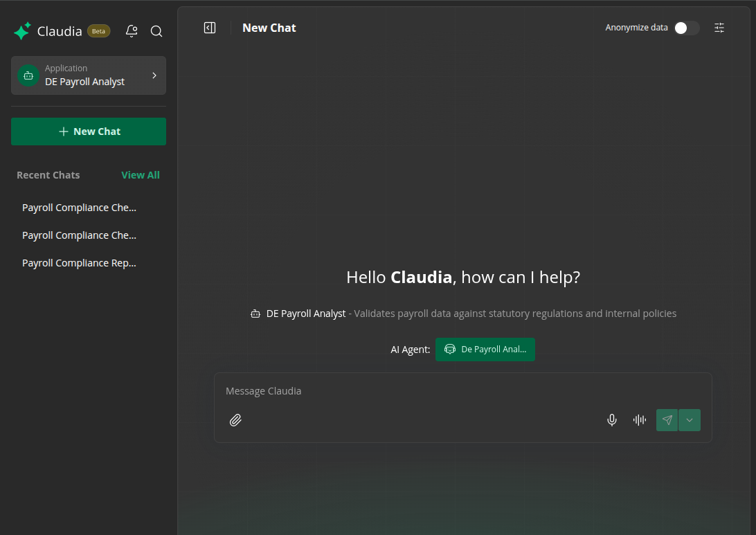Click the Claudia sparkle logo

(x=22, y=31)
